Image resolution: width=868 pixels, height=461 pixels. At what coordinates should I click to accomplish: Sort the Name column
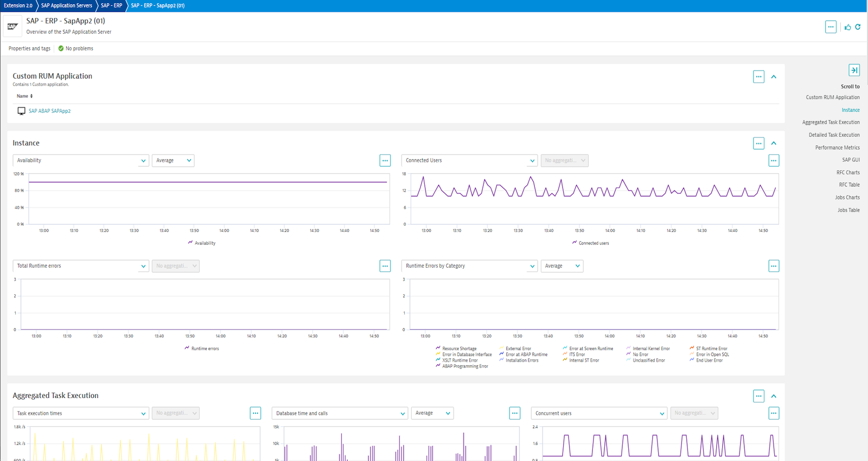pos(24,96)
